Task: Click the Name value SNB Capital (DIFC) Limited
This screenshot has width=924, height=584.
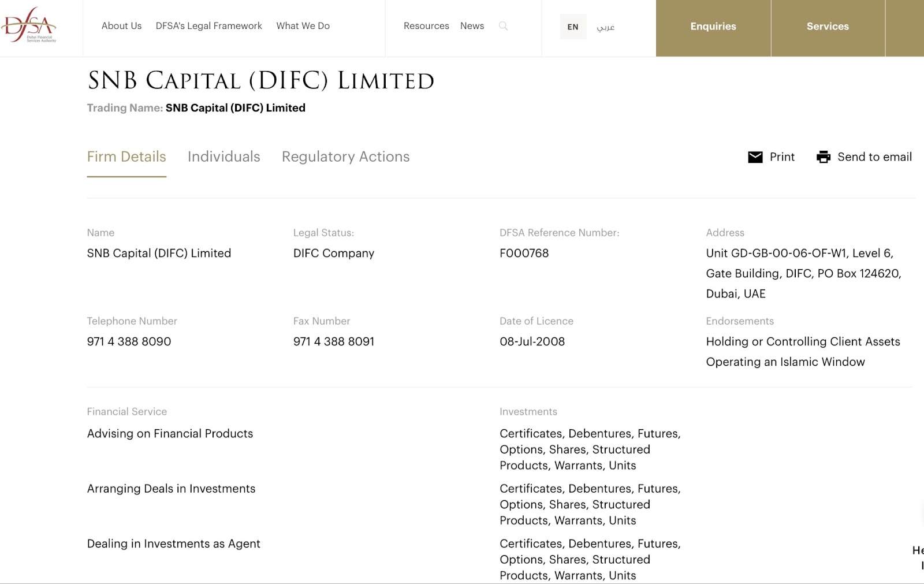Action: point(159,253)
